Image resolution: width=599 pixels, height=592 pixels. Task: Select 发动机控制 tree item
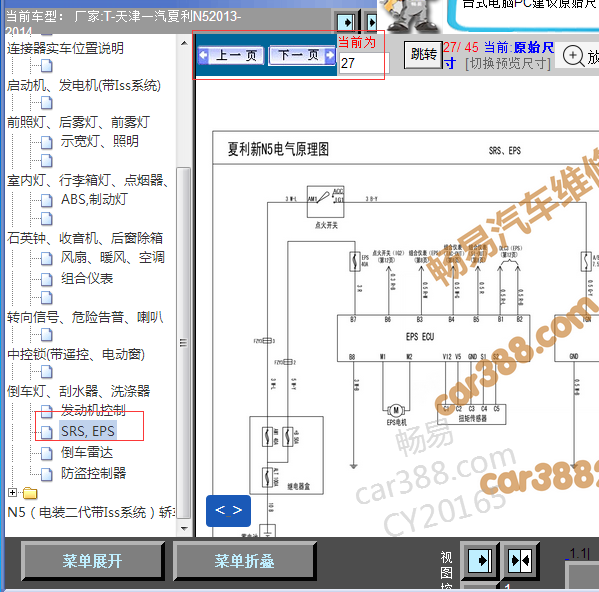(x=93, y=410)
